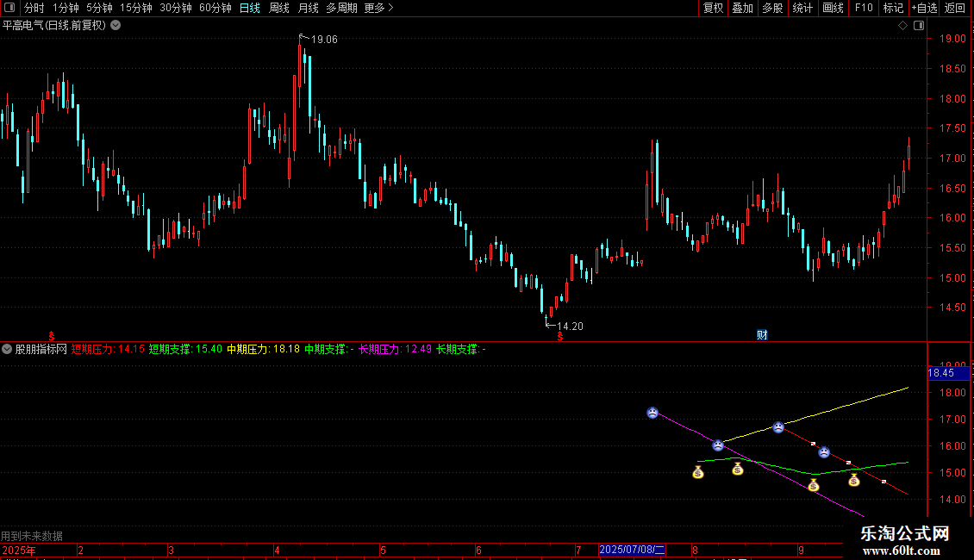Expand dropdown beside 平高电气 title
Image resolution: width=974 pixels, height=560 pixels.
click(116, 26)
